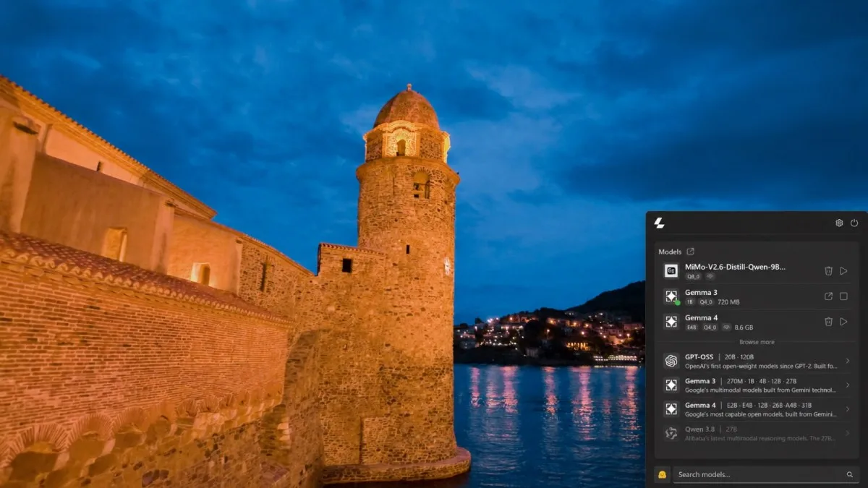This screenshot has height=488, width=868.
Task: Click the Gemma 4 catalog logo with E2B sizes
Action: pos(671,408)
